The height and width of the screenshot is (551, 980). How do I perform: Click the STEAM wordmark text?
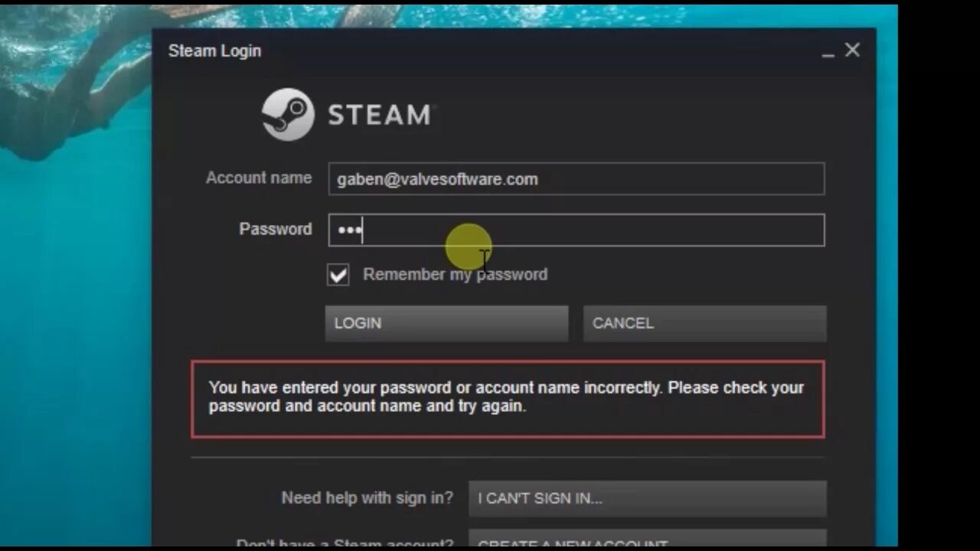tap(380, 115)
